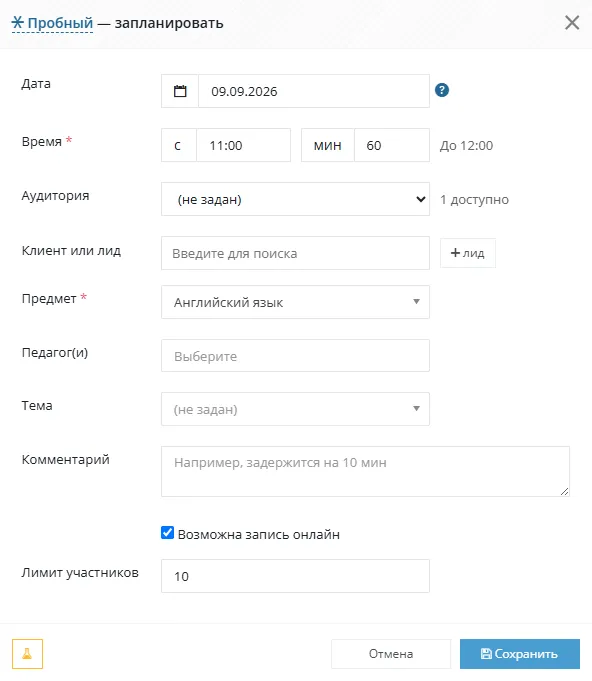Open the Аудитория dropdown
Screen dimensions: 592x681
pos(295,199)
